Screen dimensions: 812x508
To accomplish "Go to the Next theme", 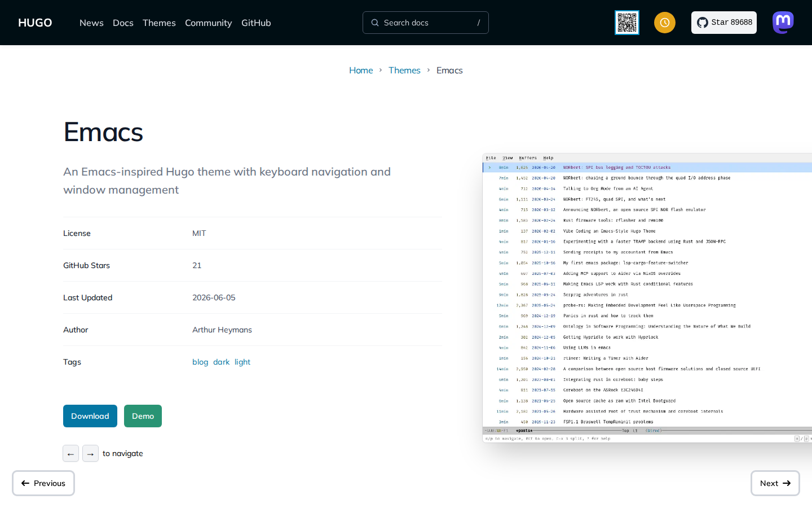I will point(775,483).
